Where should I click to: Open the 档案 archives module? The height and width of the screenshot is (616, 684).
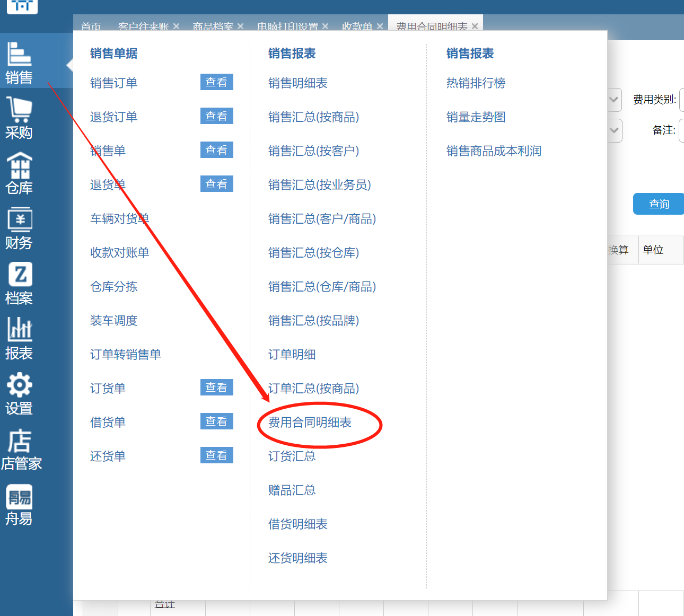coord(19,284)
